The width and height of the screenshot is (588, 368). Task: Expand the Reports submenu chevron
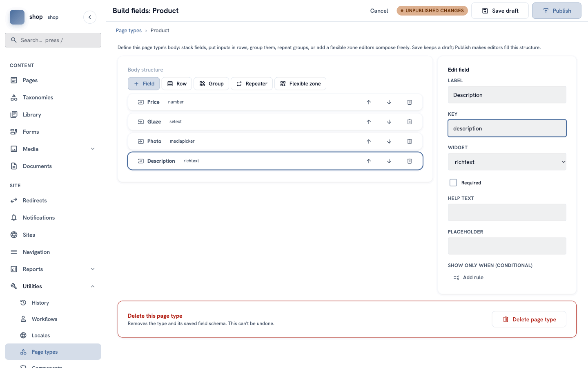93,269
